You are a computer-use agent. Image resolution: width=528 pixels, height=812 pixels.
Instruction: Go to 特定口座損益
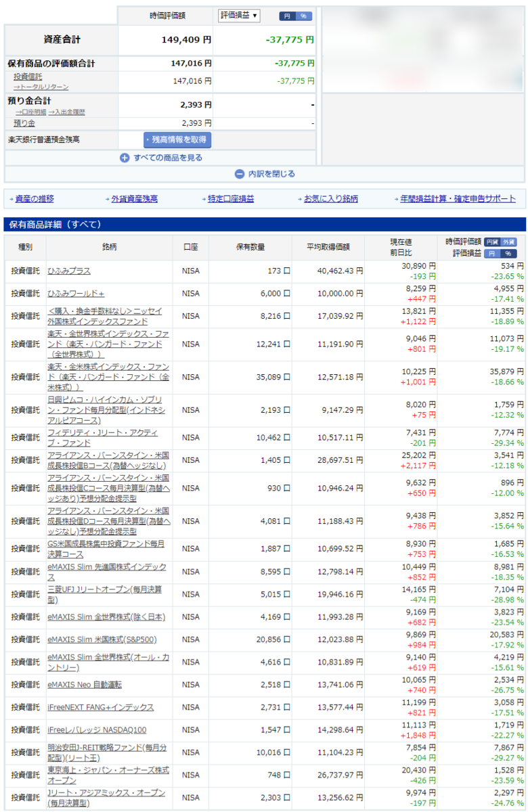[x=231, y=199]
